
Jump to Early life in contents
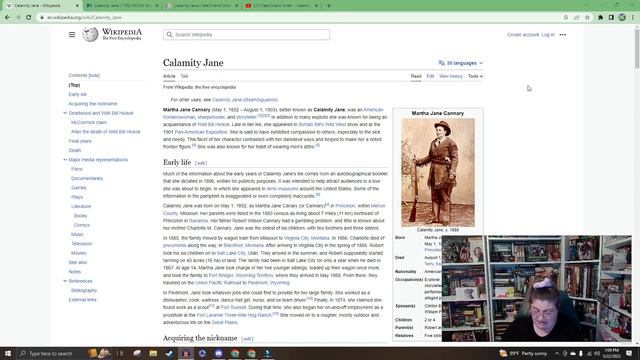pyautogui.click(x=78, y=94)
